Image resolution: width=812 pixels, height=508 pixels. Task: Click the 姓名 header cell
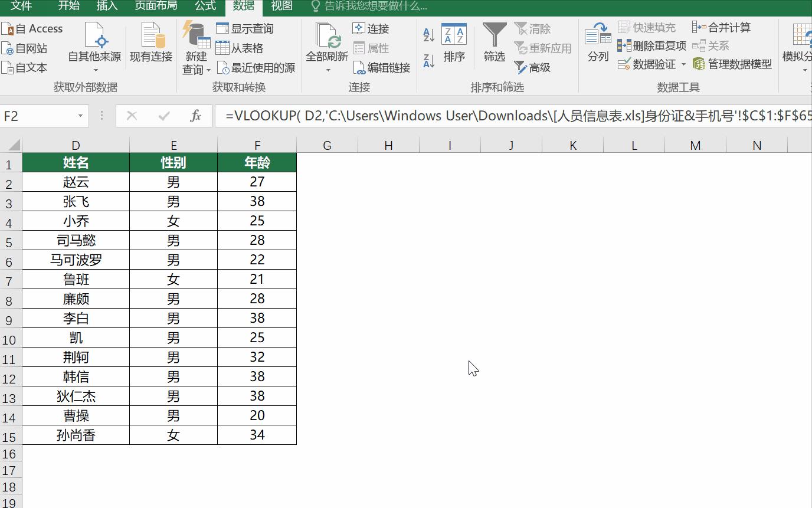click(x=76, y=163)
